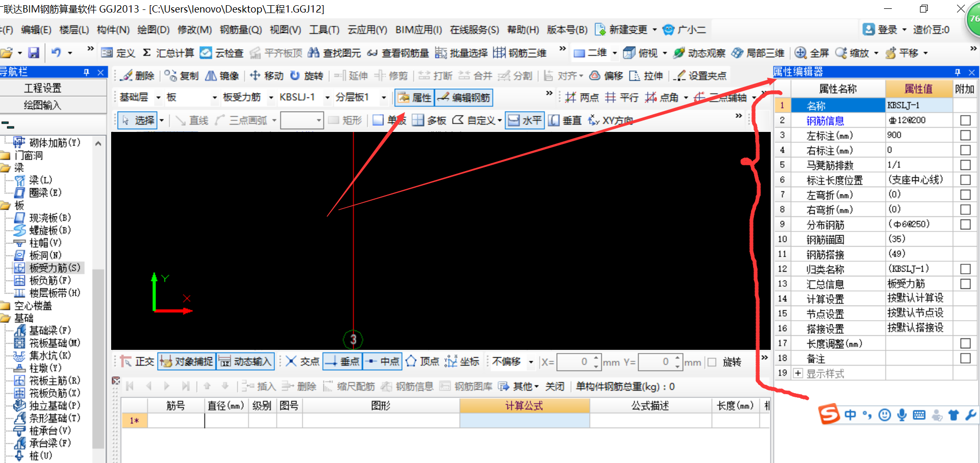Open the 编辑(E) menu
Image resolution: width=980 pixels, height=463 pixels.
click(36, 30)
